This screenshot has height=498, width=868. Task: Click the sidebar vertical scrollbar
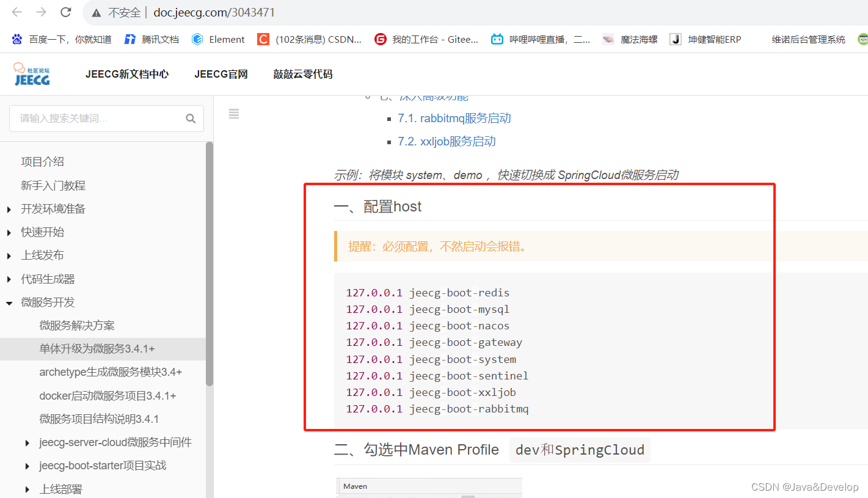(x=210, y=264)
